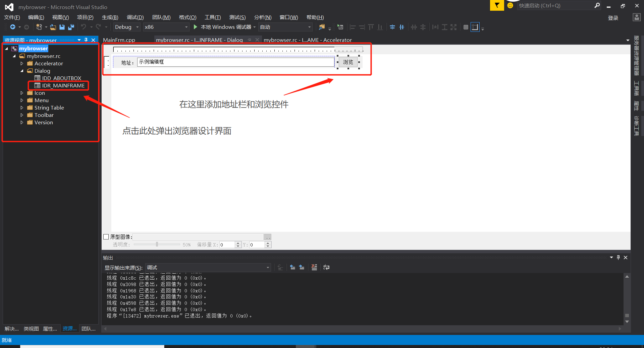Viewport: 644px width, 348px height.
Task: Switch to the Accelerator editor tab
Action: (x=308, y=40)
